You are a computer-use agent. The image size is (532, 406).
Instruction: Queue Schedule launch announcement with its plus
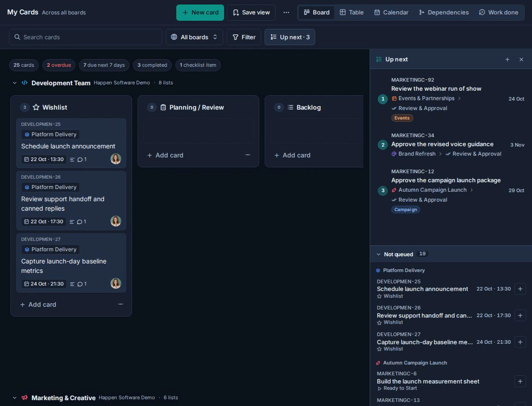pyautogui.click(x=520, y=289)
